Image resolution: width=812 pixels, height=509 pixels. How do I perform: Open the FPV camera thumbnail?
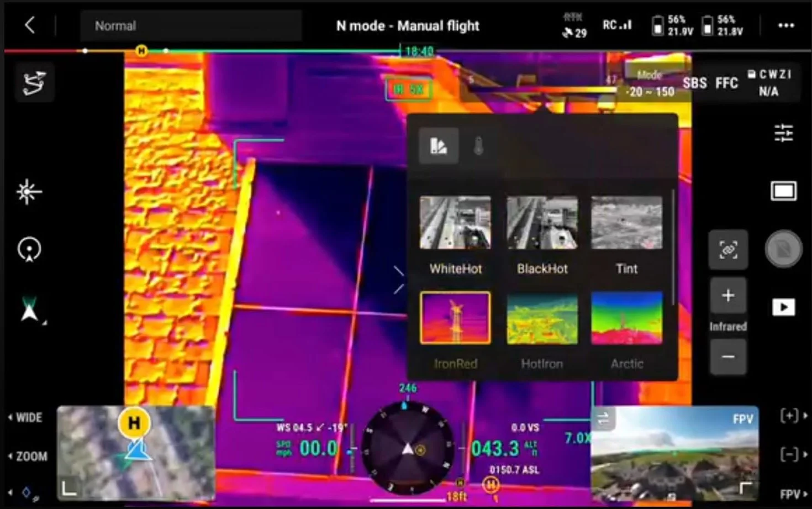pyautogui.click(x=674, y=453)
